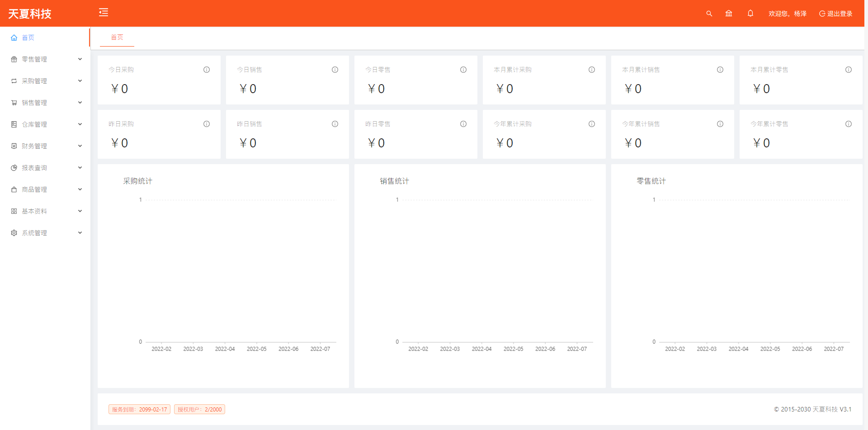Expand the 仓库管理 menu chevron
Image resolution: width=868 pixels, height=430 pixels.
(x=80, y=124)
